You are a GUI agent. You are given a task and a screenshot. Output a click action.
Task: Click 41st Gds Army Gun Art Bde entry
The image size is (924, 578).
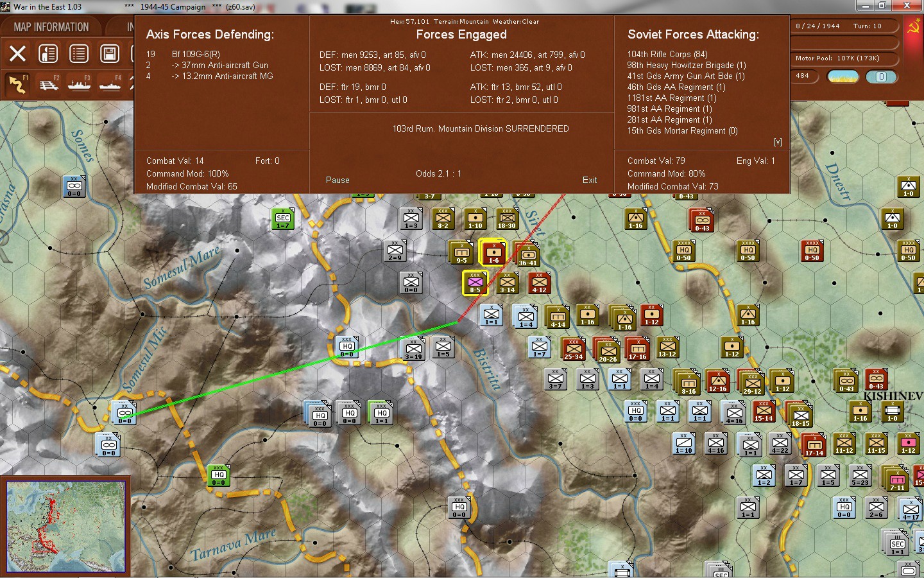[686, 76]
